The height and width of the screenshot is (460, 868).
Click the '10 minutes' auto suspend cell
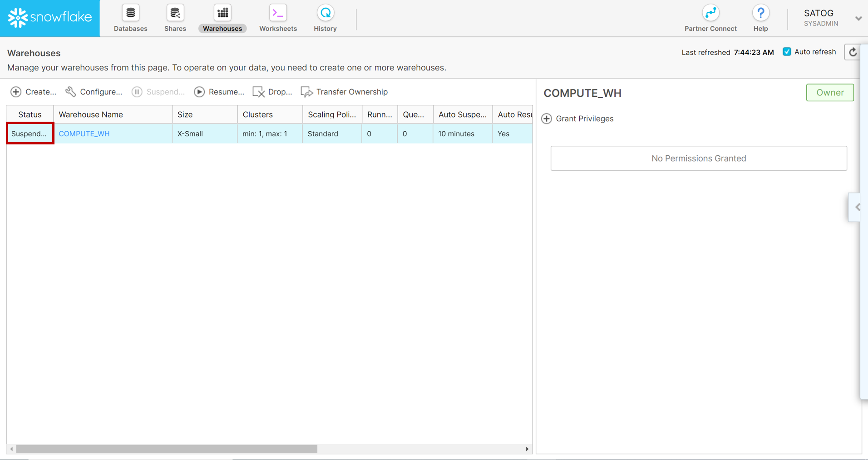pos(463,134)
